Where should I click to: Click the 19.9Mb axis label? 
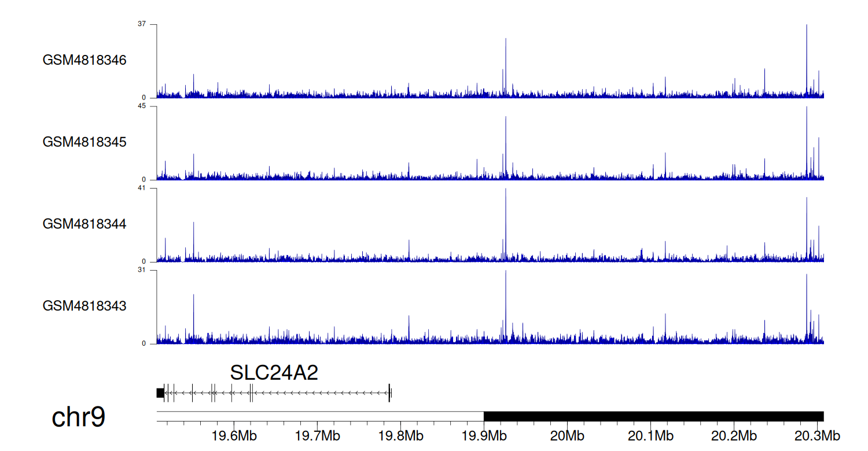coord(483,435)
